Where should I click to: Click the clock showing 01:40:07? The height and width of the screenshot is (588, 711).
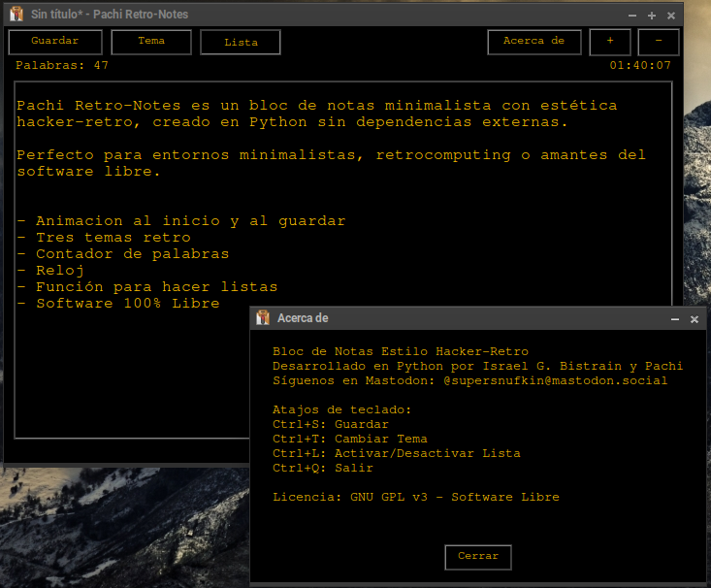pyautogui.click(x=640, y=65)
